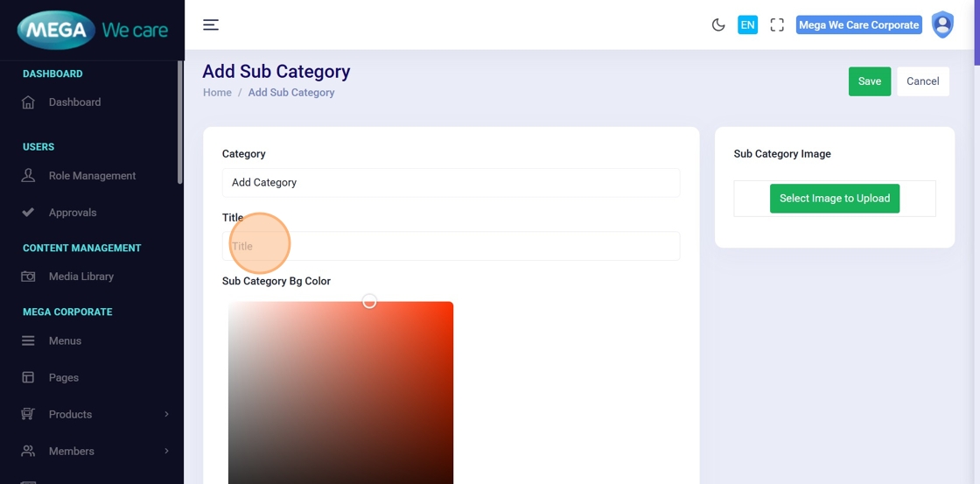This screenshot has width=980, height=484.
Task: Click the hamburger menu toggle icon
Action: coord(211,25)
